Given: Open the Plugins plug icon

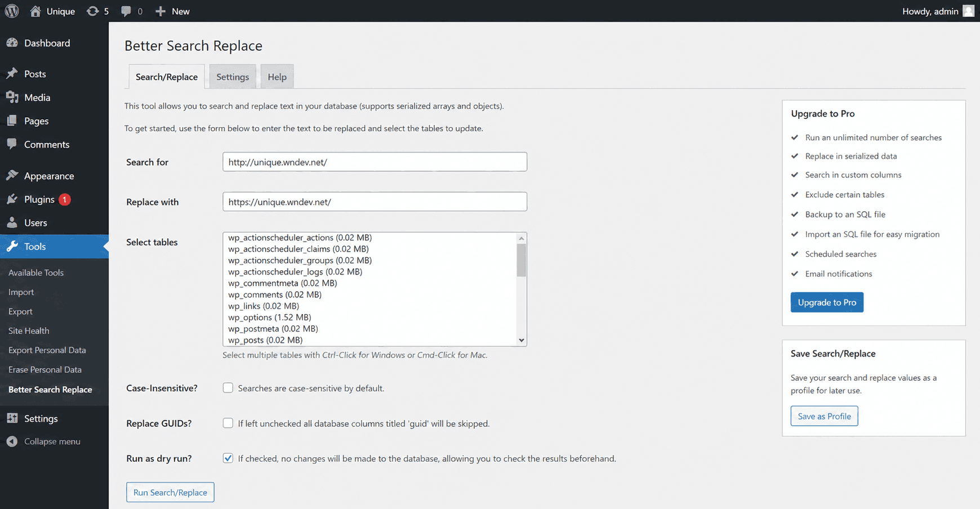Looking at the screenshot, I should click(x=12, y=199).
